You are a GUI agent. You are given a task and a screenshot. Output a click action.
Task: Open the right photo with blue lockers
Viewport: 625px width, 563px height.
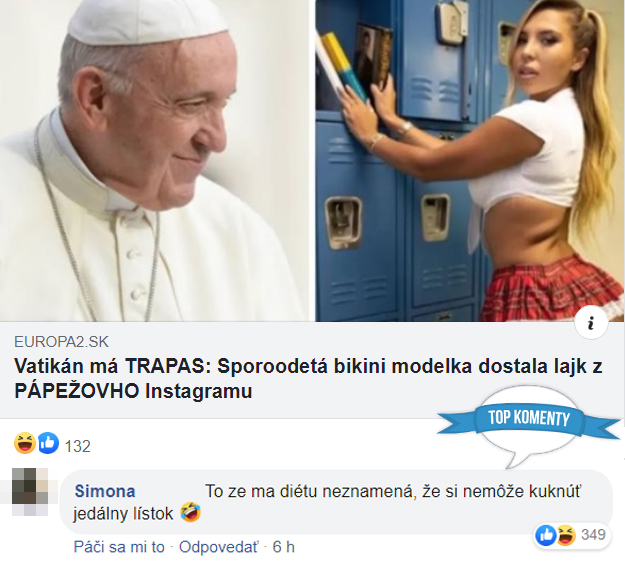tap(470, 160)
